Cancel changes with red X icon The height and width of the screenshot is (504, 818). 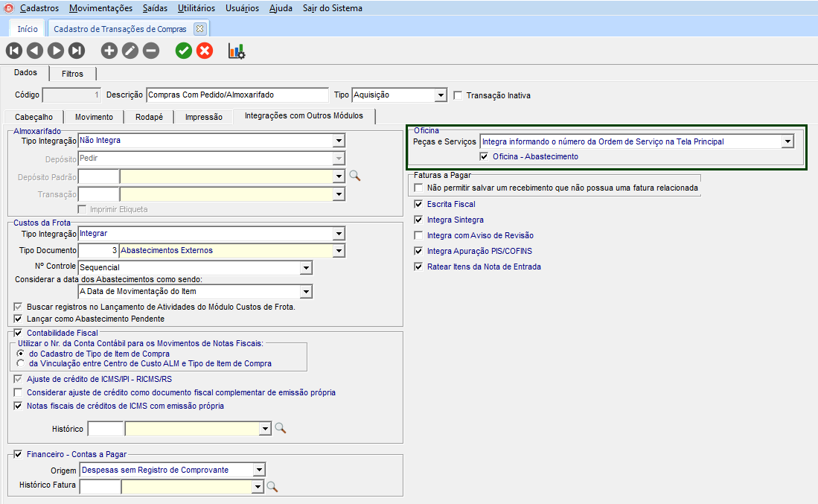205,51
